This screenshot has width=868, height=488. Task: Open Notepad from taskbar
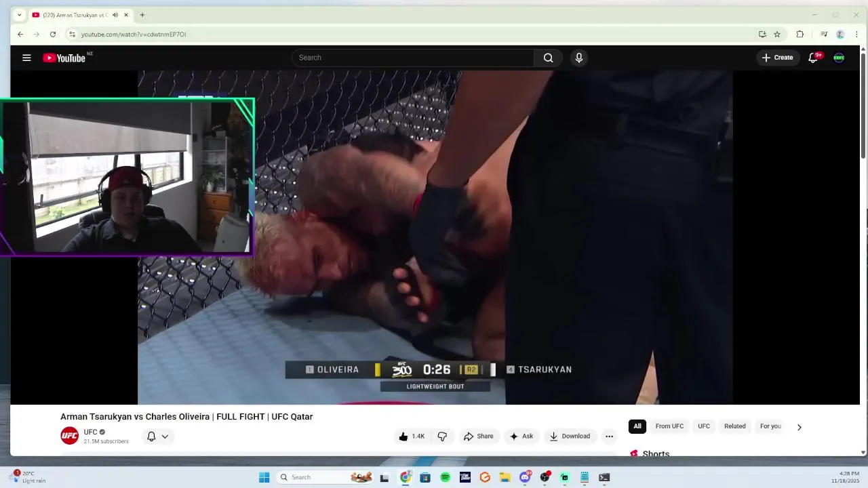tap(585, 477)
